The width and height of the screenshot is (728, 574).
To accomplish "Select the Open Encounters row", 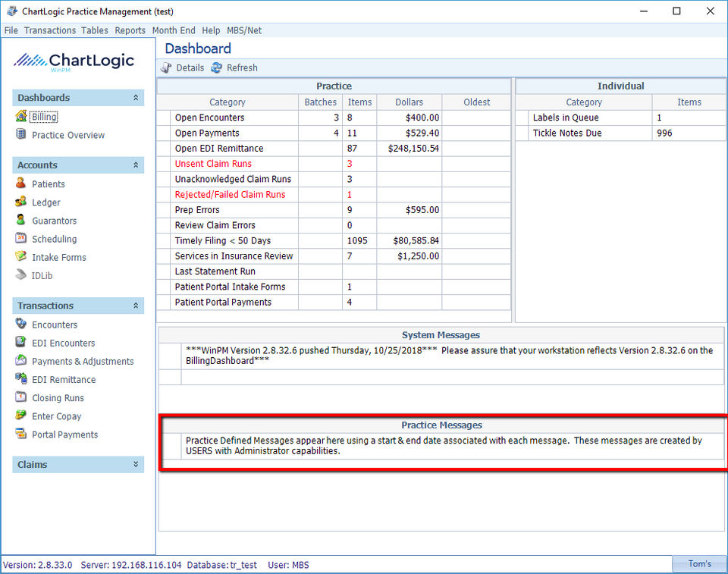I will click(334, 118).
